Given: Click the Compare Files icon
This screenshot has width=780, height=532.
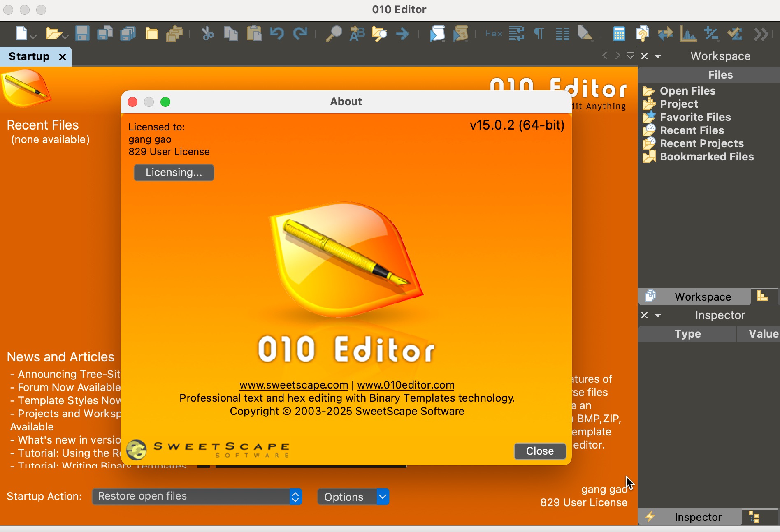Looking at the screenshot, I should [x=642, y=33].
